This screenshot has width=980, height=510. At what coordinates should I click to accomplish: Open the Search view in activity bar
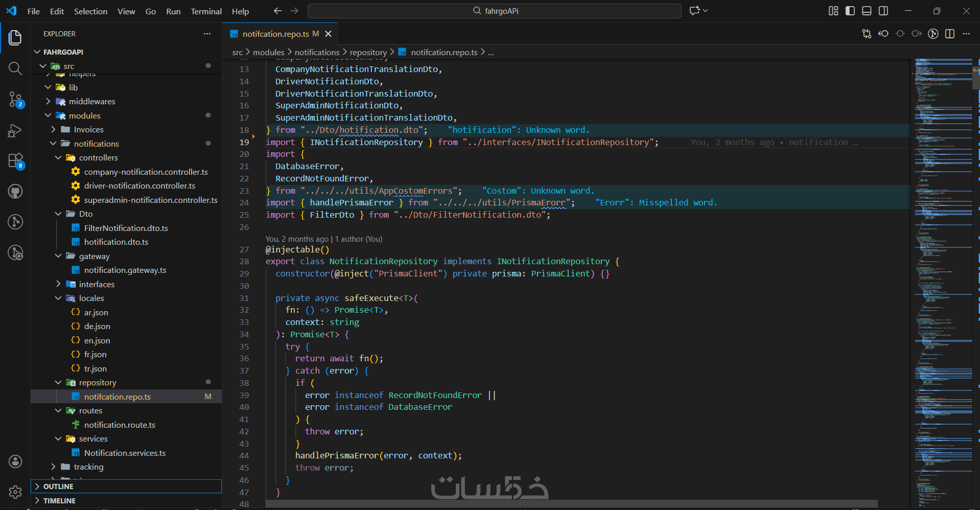[x=15, y=68]
